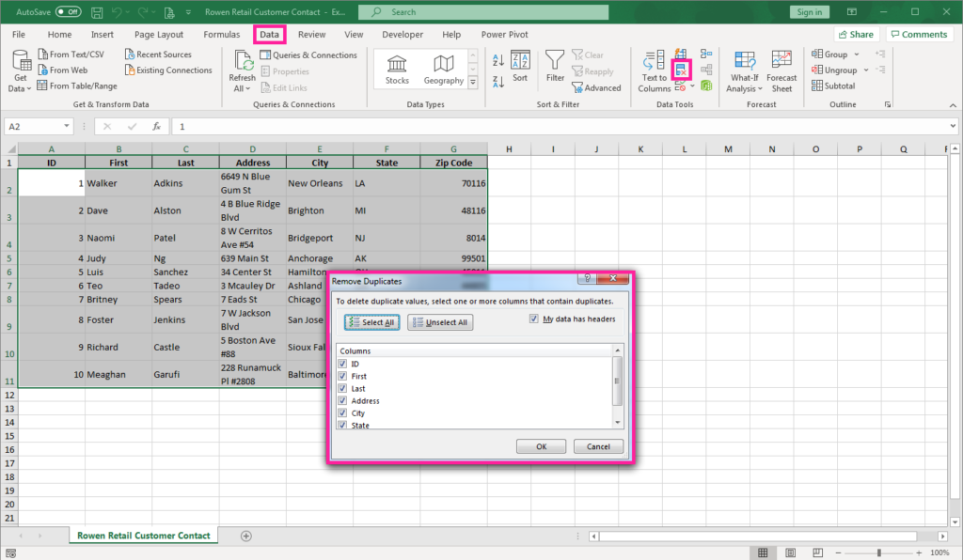963x560 pixels.
Task: Click the Unselect All button
Action: [440, 322]
